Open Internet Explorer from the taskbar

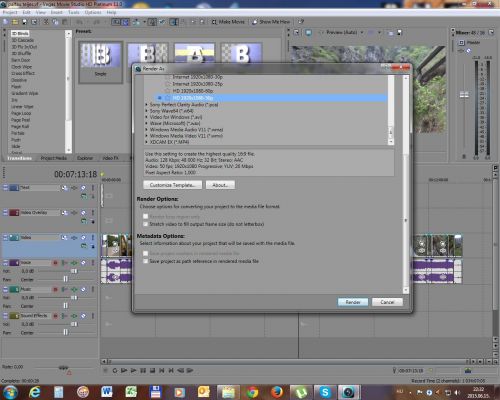[34, 392]
